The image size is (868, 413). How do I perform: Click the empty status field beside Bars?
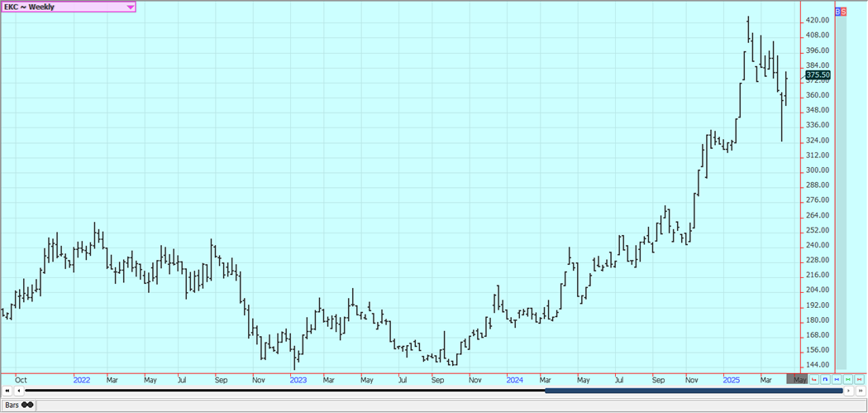click(x=451, y=406)
